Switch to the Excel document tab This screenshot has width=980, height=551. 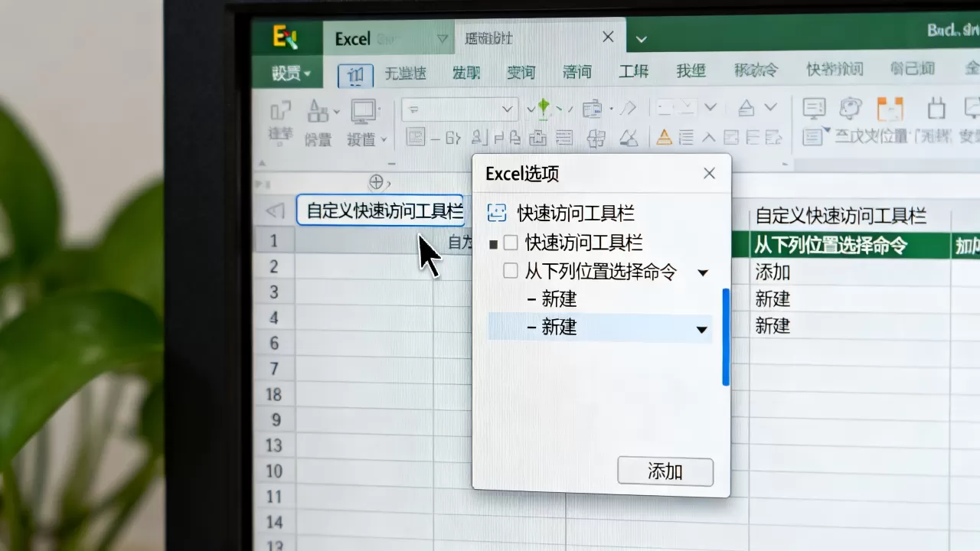pyautogui.click(x=389, y=38)
